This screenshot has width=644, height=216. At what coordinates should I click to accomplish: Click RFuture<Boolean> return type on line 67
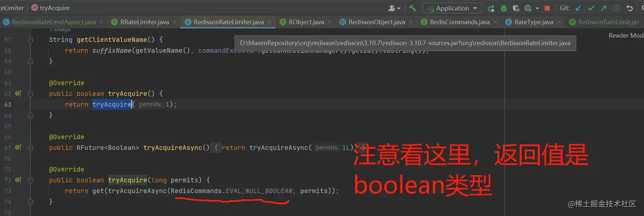(x=108, y=147)
